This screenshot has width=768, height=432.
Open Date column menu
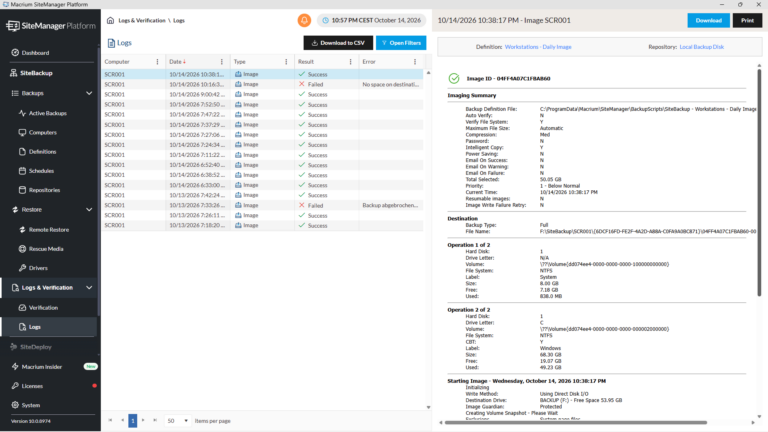222,62
